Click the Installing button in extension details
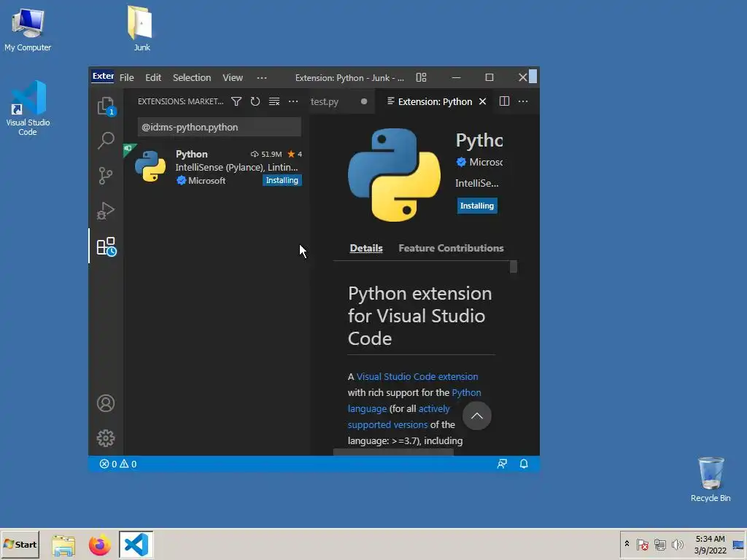747x560 pixels. point(477,206)
